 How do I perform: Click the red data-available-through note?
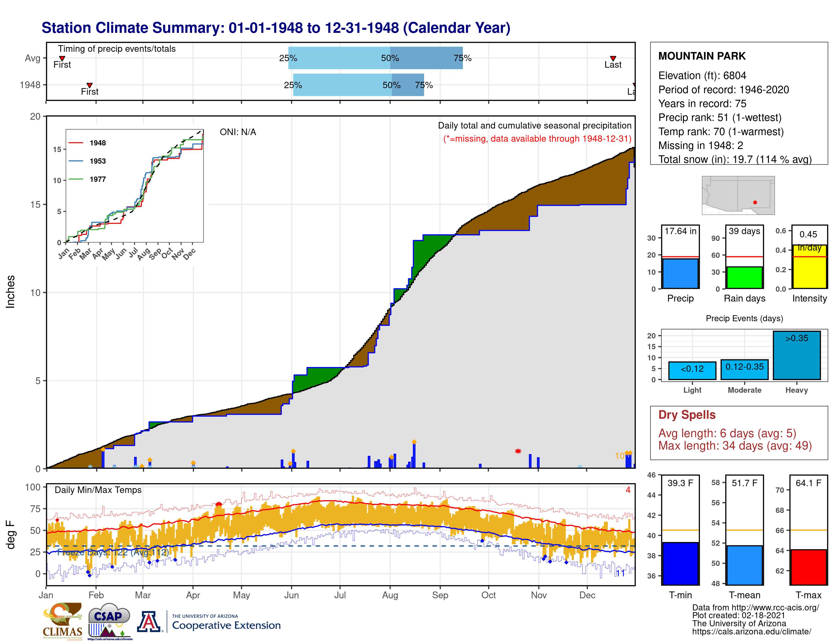[x=537, y=138]
